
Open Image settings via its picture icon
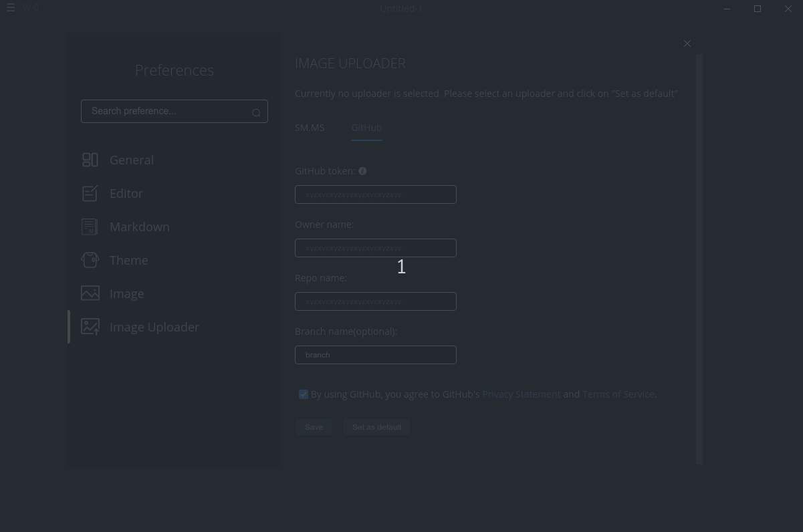(x=90, y=293)
